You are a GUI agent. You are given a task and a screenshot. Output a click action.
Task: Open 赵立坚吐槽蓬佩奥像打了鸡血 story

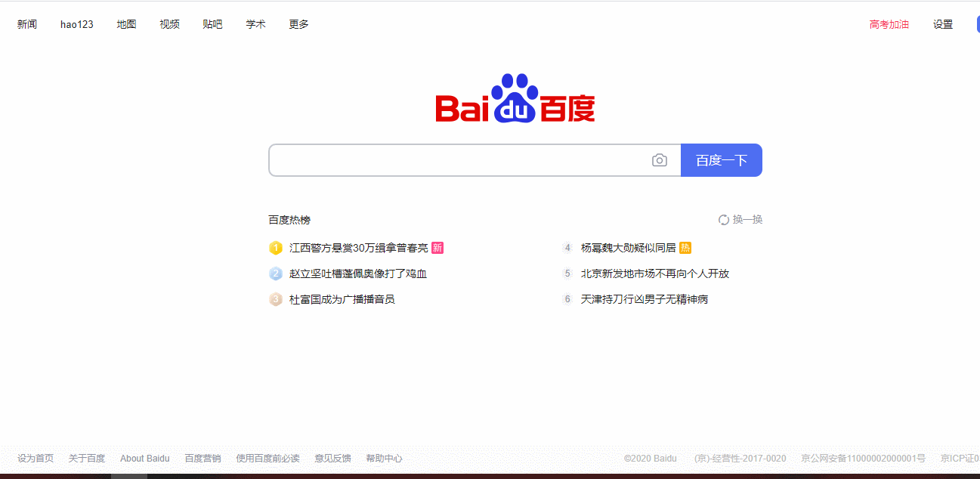click(x=358, y=273)
